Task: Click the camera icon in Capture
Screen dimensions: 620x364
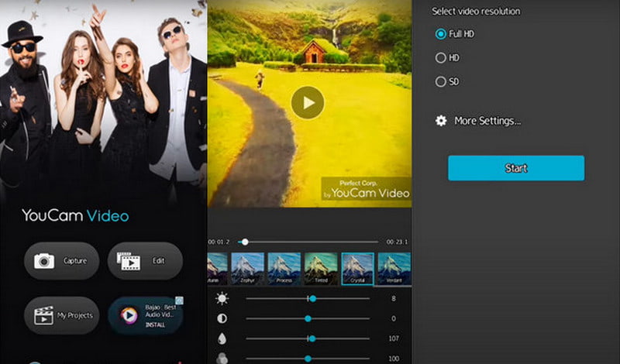Action: [x=44, y=261]
